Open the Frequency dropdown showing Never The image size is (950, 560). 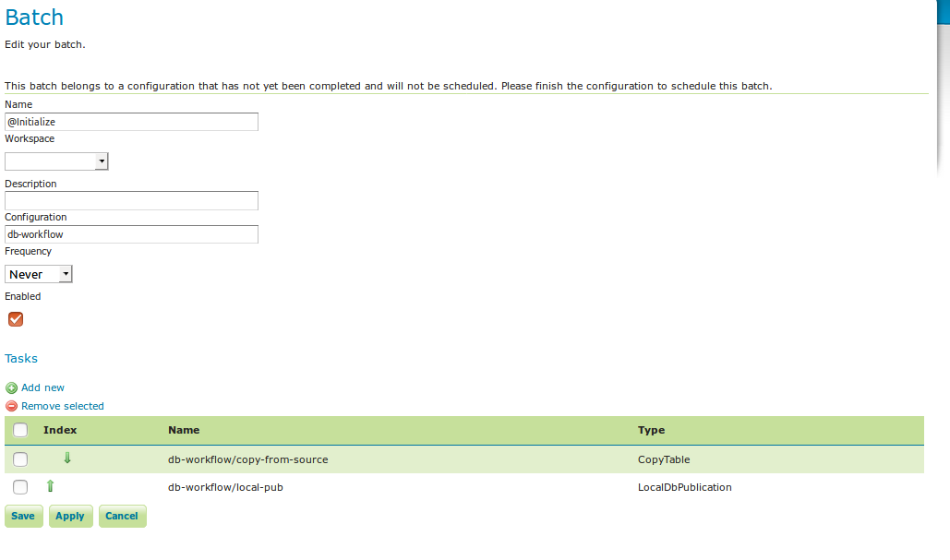click(x=39, y=274)
